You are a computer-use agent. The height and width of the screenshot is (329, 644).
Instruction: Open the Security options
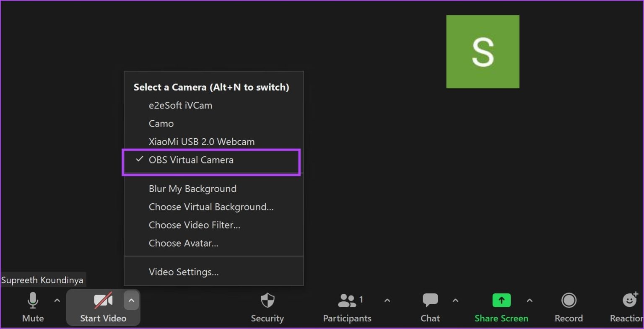[x=267, y=307]
